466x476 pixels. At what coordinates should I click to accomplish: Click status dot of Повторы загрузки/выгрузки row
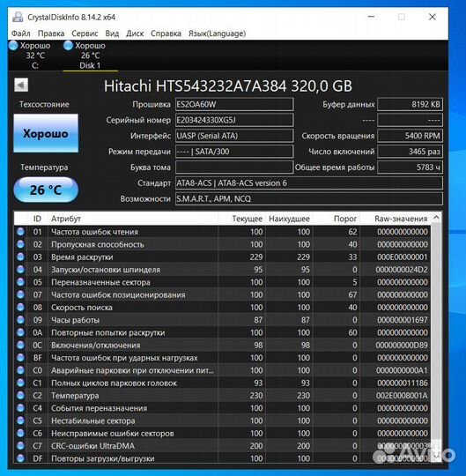[x=20, y=458]
